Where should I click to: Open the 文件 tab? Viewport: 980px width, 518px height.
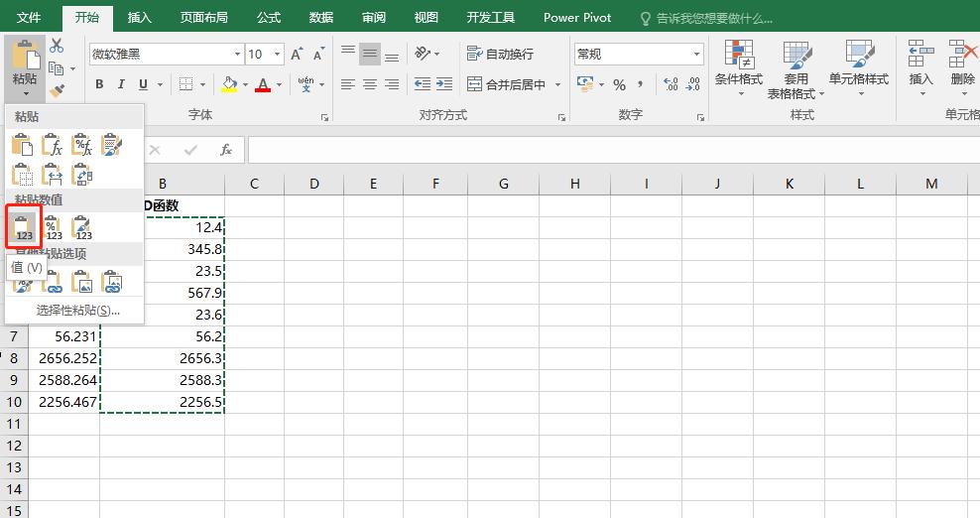click(29, 18)
